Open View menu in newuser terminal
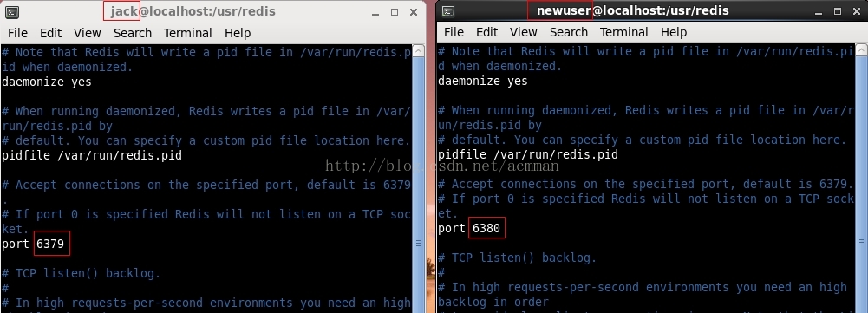 pos(524,32)
